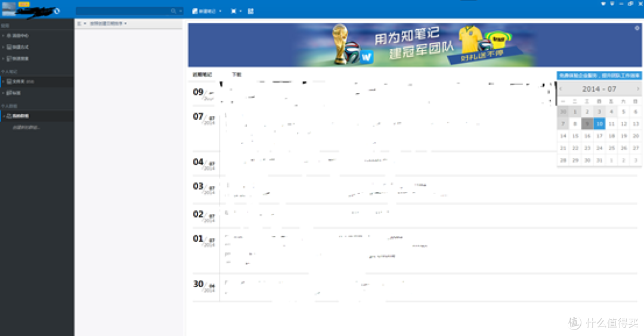
Task: Select 消息中心 message center in sidebar
Action: [20, 36]
